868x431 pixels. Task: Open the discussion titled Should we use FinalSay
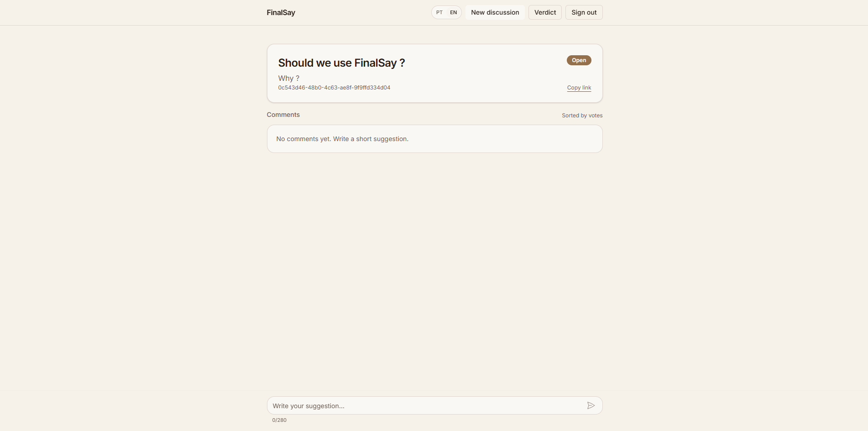coord(341,63)
